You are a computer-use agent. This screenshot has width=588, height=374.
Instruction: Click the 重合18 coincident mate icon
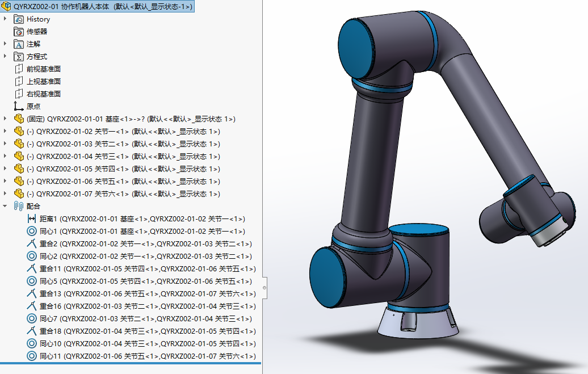[32, 331]
